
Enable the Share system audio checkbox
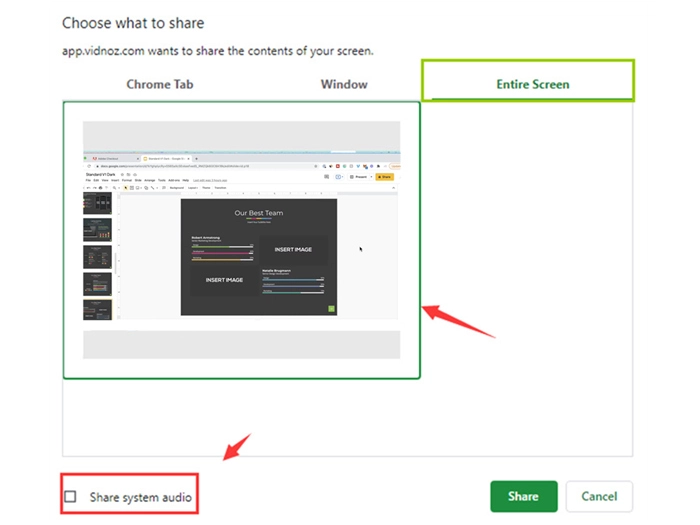coord(70,497)
